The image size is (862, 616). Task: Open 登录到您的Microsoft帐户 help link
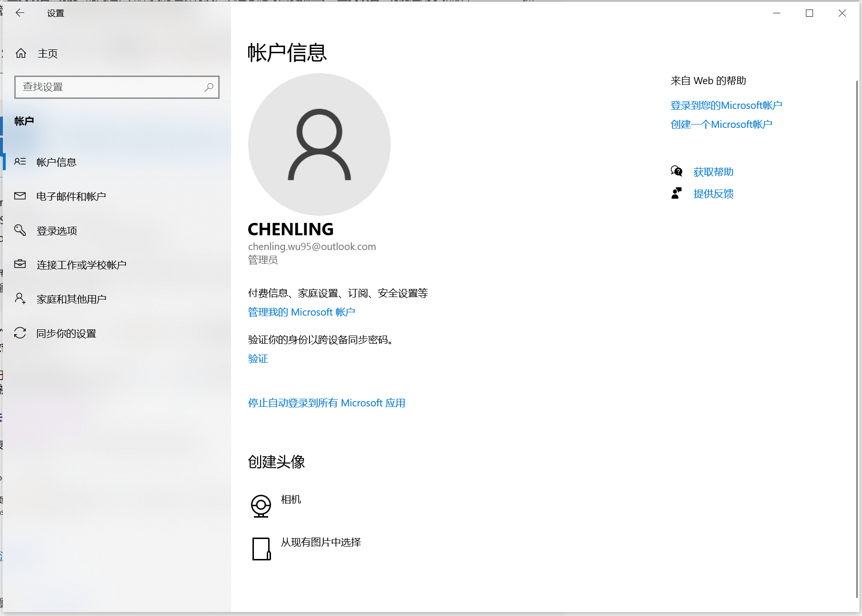point(726,105)
